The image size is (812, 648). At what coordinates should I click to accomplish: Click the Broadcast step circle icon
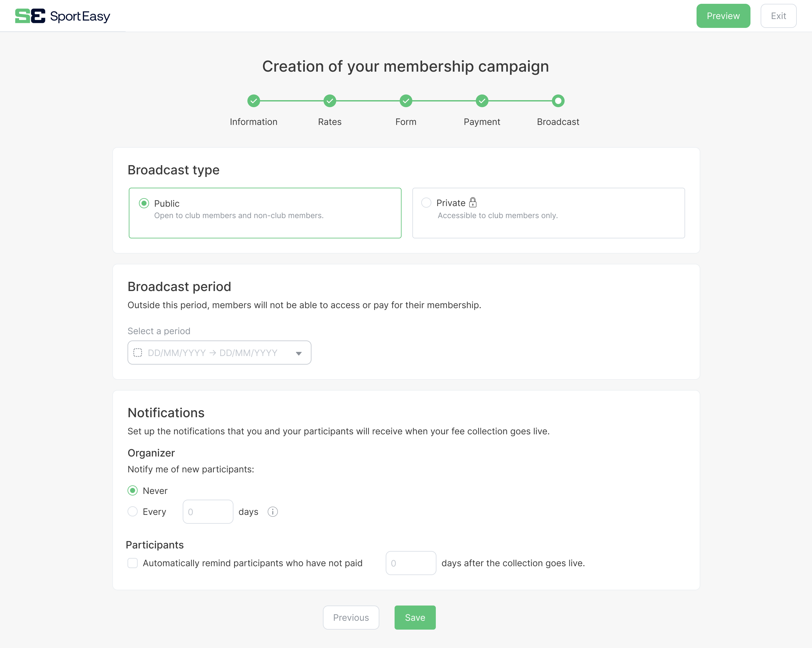click(558, 101)
